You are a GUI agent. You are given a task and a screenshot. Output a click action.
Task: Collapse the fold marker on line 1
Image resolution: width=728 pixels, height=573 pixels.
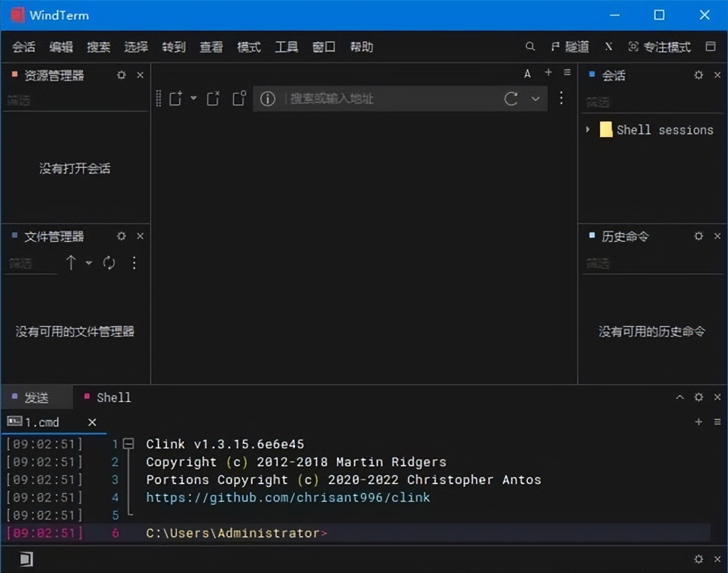129,444
